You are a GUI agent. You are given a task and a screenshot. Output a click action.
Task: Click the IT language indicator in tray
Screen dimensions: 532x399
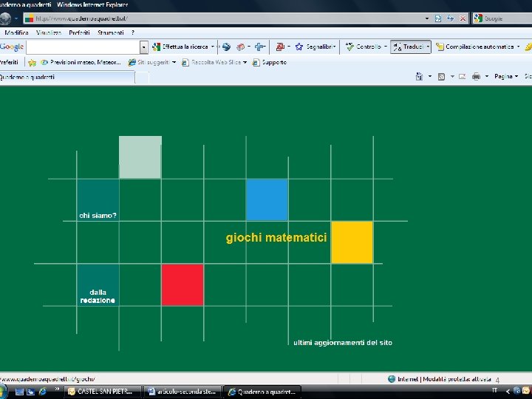click(494, 391)
